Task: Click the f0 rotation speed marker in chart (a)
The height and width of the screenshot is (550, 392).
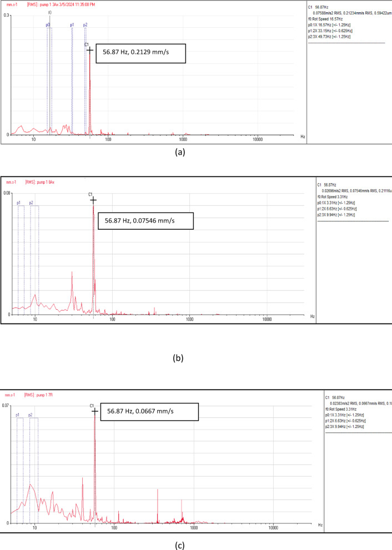Action: point(50,13)
